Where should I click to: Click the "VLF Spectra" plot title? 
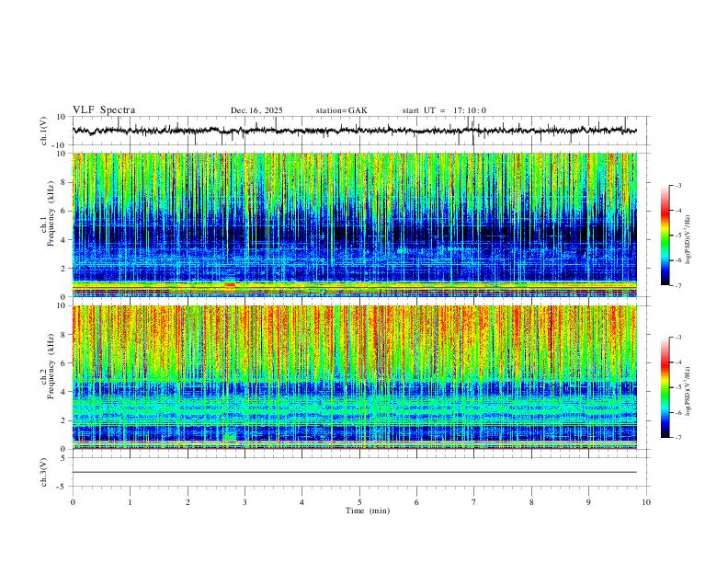104,110
